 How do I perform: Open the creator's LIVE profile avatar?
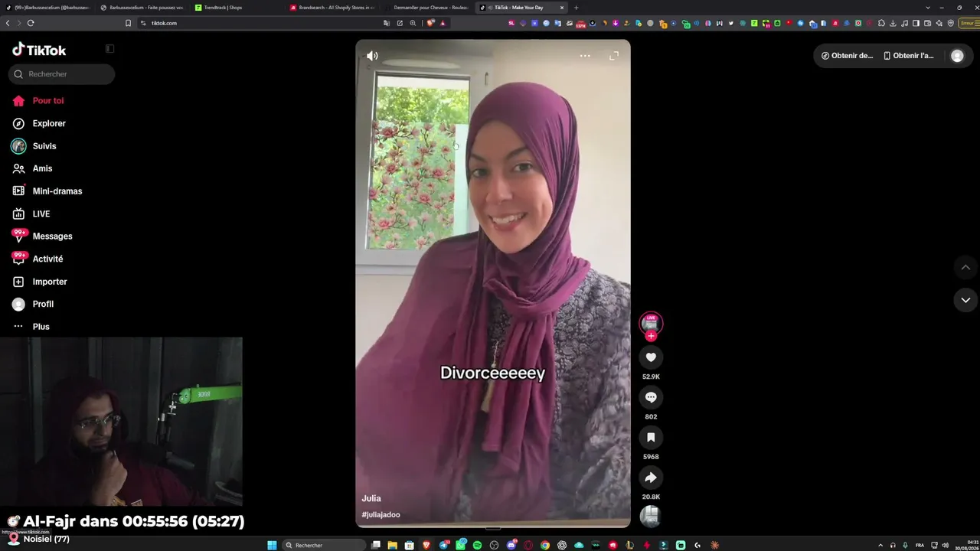(651, 323)
